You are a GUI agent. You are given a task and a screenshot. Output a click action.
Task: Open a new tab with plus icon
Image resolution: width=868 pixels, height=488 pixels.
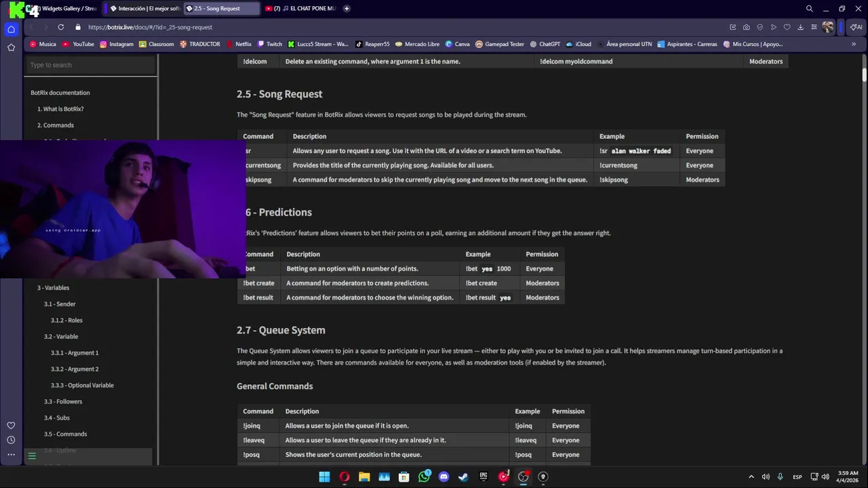coord(347,9)
